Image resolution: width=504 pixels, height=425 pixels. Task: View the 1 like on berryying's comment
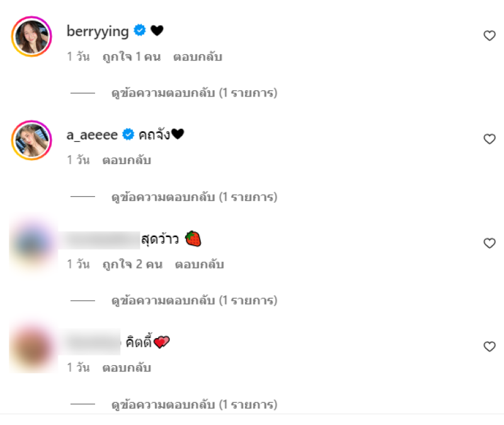click(x=132, y=57)
